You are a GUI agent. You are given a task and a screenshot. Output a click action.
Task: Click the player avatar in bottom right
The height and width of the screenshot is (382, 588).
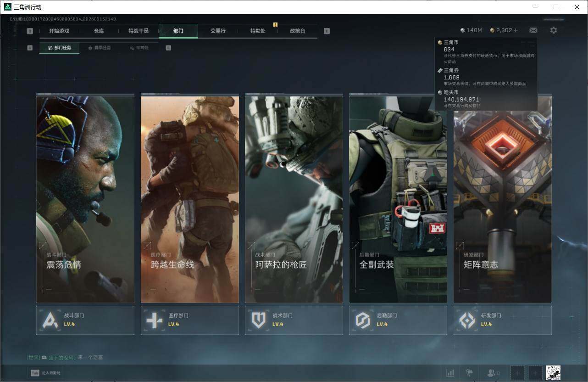pos(553,373)
